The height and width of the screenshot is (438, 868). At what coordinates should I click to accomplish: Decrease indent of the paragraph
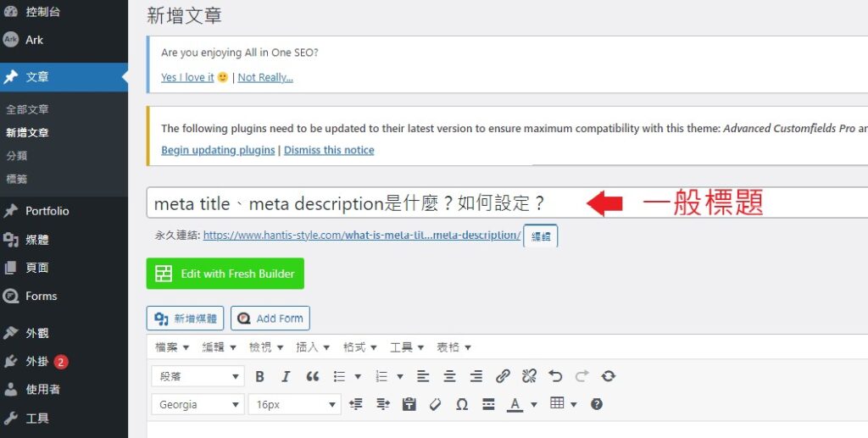pyautogui.click(x=356, y=404)
